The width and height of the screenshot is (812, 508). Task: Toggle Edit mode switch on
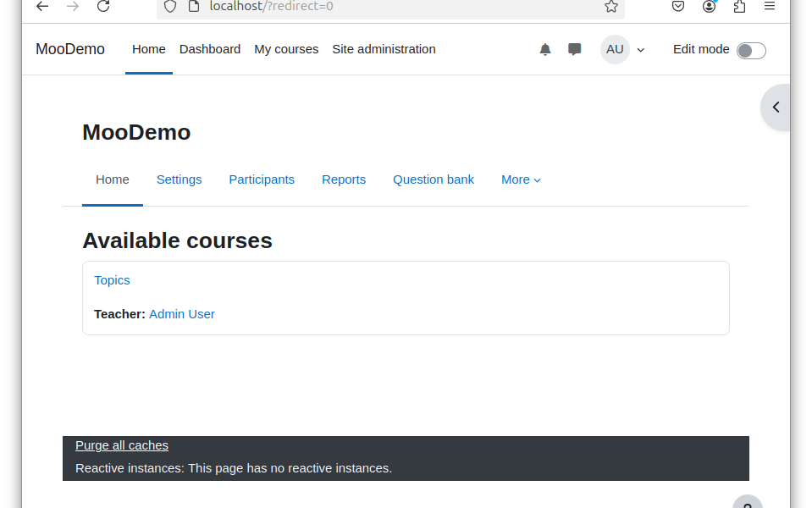[751, 51]
